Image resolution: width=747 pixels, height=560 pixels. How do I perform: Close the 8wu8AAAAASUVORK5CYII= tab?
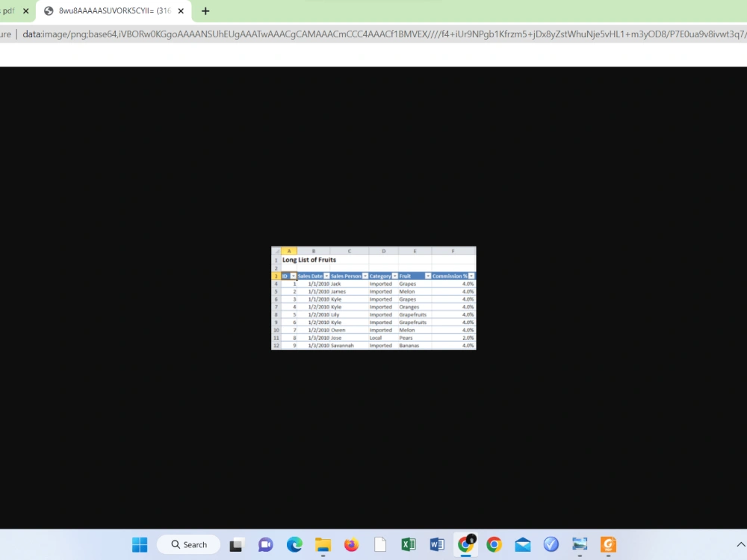pyautogui.click(x=181, y=11)
